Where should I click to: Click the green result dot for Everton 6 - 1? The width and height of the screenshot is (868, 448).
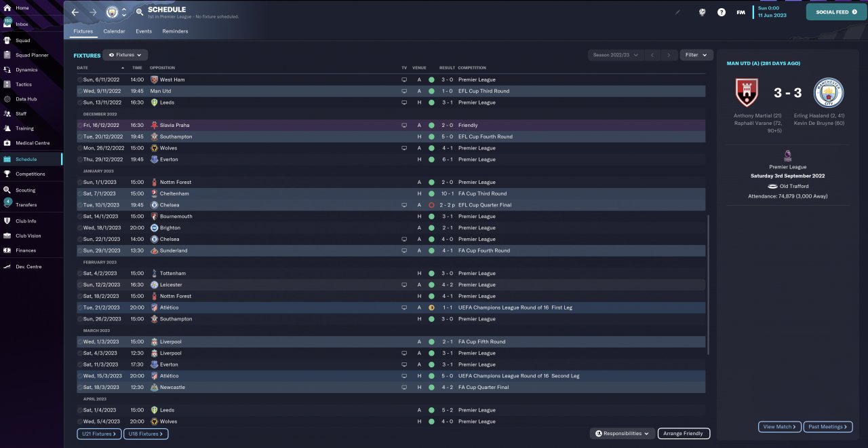pyautogui.click(x=431, y=159)
